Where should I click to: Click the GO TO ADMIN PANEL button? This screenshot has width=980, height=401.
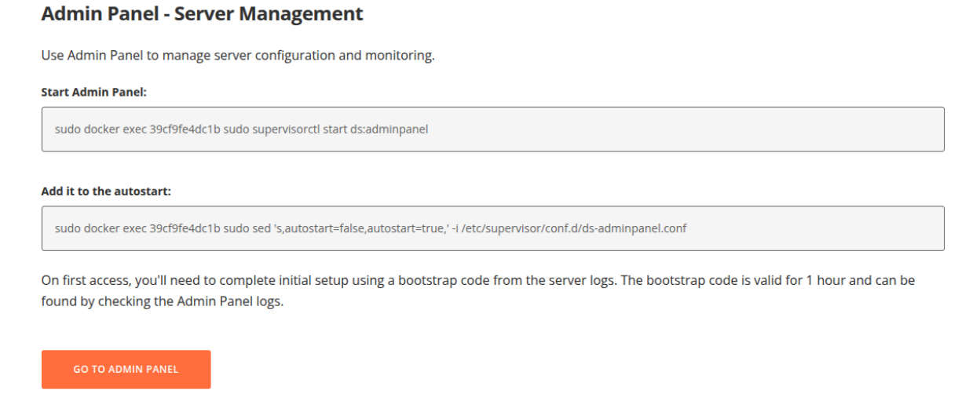126,369
